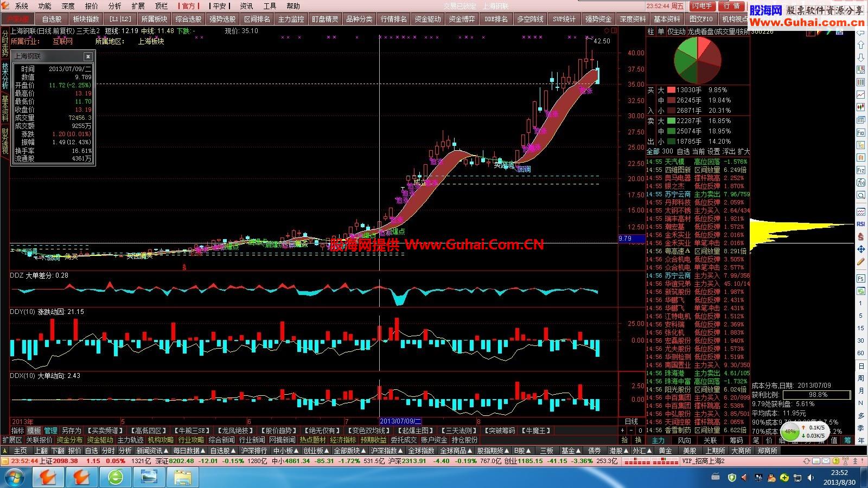Click the F10 company info icon
This screenshot has height=488, width=868.
[860, 133]
